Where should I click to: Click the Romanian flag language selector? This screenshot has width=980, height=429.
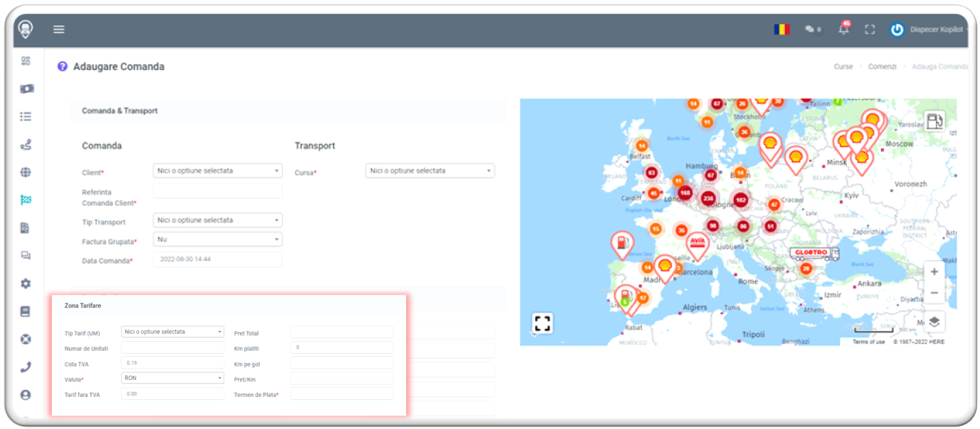pyautogui.click(x=781, y=30)
